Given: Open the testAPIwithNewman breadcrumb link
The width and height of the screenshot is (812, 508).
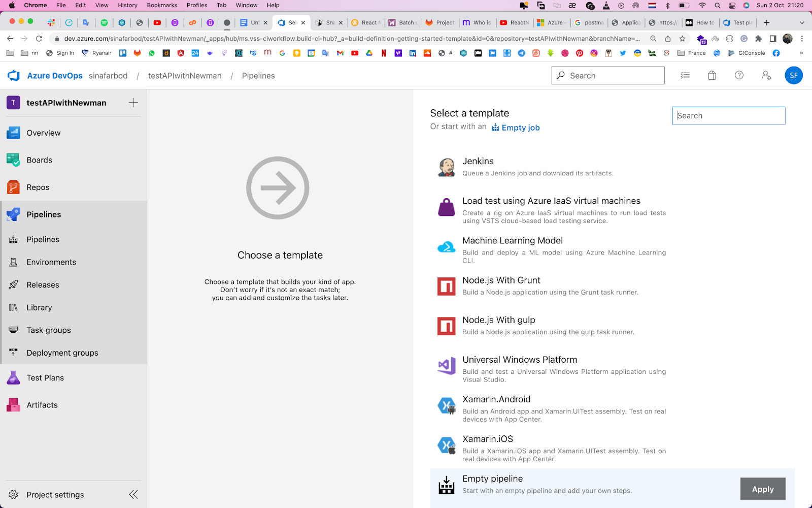Looking at the screenshot, I should pyautogui.click(x=185, y=76).
